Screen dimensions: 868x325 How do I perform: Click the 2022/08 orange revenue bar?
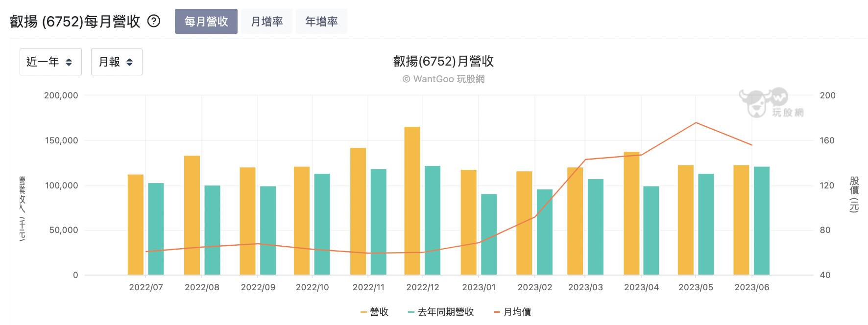point(192,215)
